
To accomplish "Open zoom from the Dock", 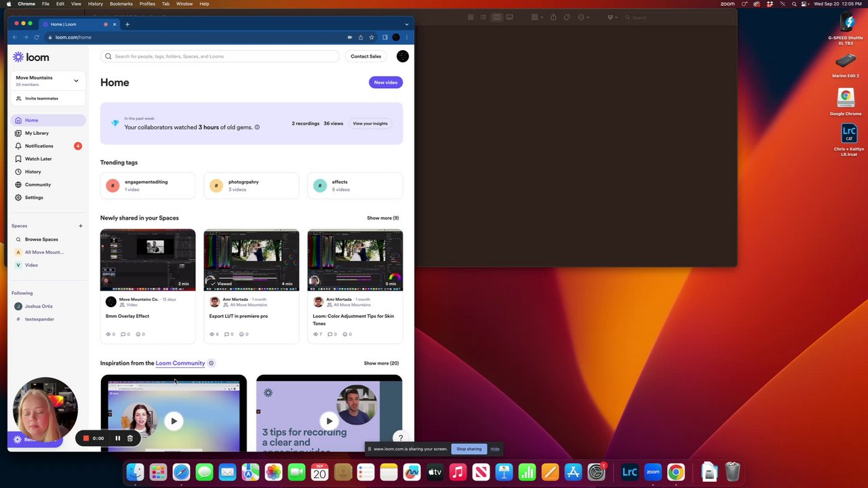I will [653, 472].
